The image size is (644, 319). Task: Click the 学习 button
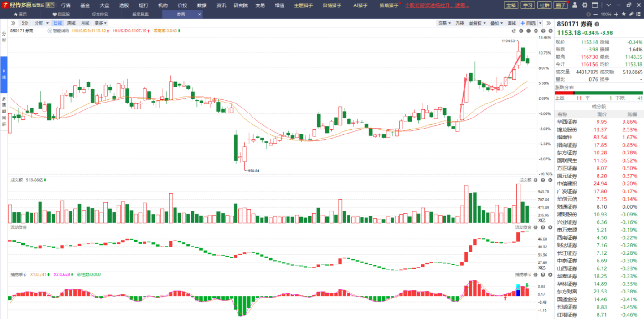click(528, 5)
